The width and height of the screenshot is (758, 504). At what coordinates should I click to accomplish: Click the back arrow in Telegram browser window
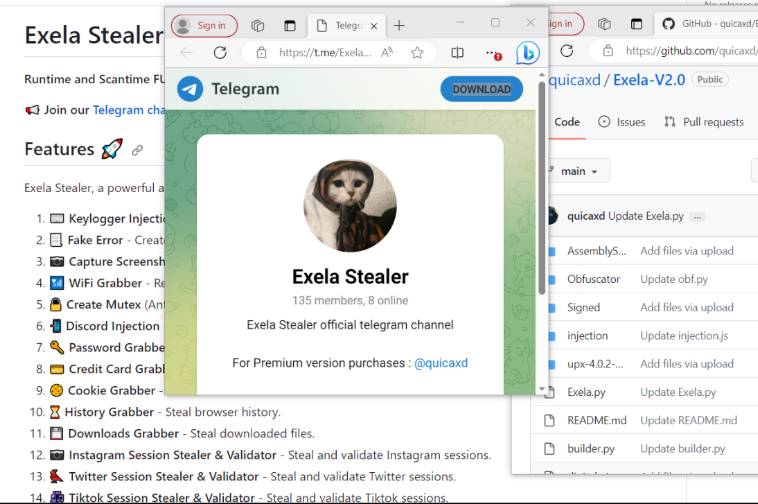pyautogui.click(x=186, y=52)
